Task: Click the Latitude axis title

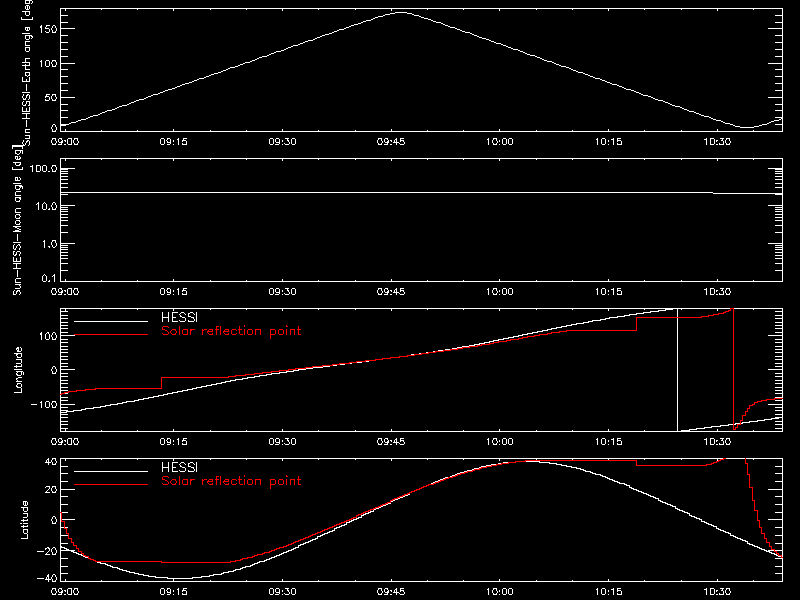Action: point(24,520)
